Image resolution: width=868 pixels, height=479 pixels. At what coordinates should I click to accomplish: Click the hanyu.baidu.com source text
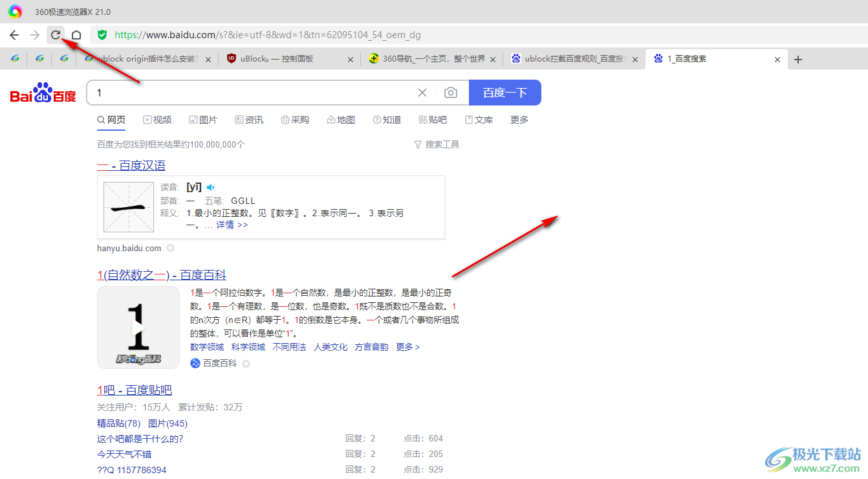point(129,248)
